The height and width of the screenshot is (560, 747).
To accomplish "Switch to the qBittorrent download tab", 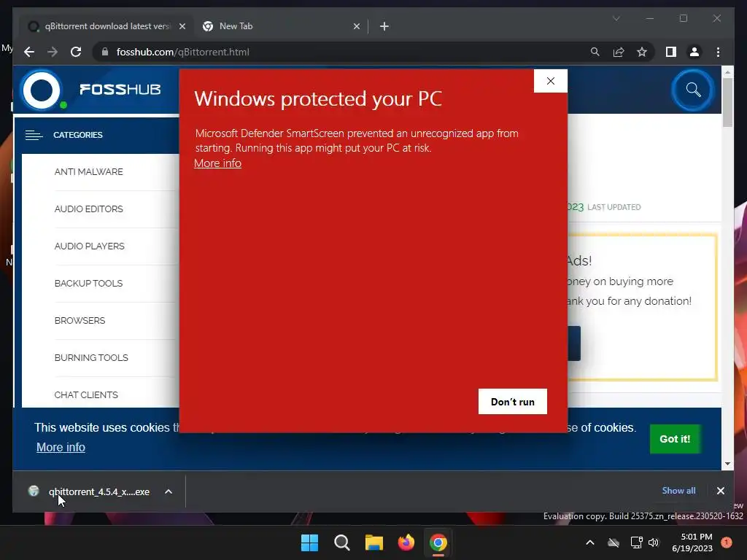I will click(106, 26).
